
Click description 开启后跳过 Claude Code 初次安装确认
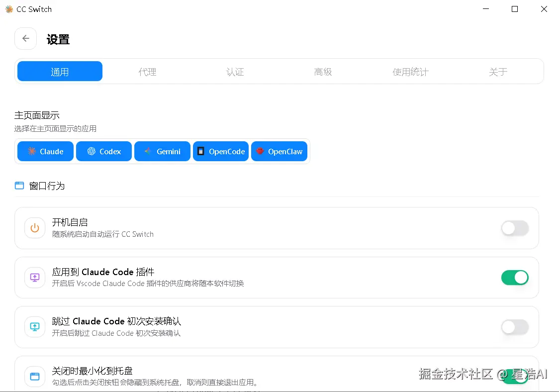click(116, 333)
